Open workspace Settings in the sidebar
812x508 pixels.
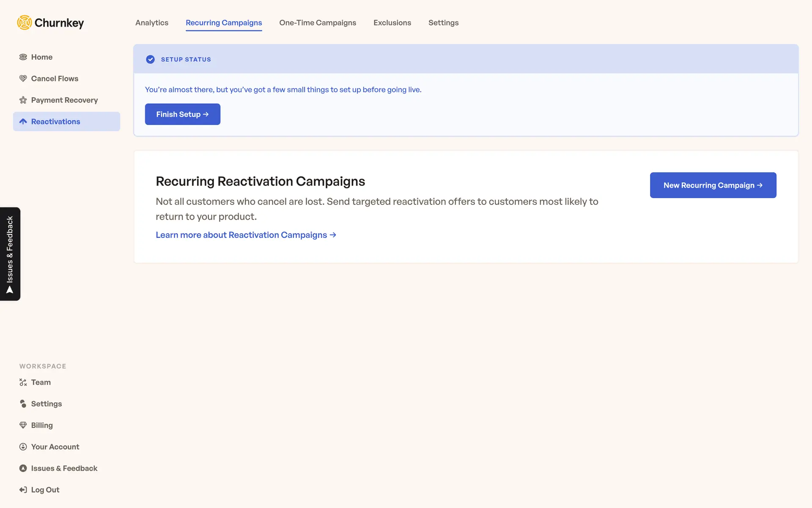tap(46, 404)
